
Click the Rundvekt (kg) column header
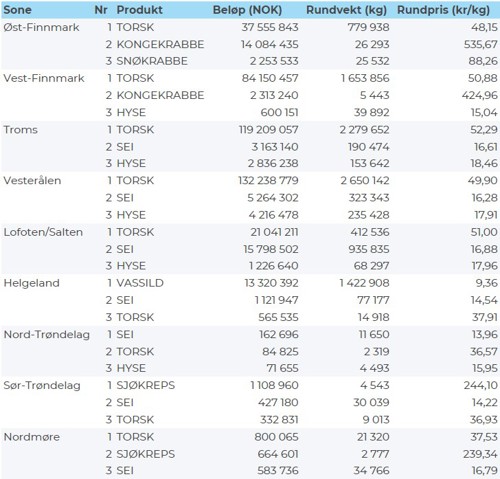[x=347, y=10]
